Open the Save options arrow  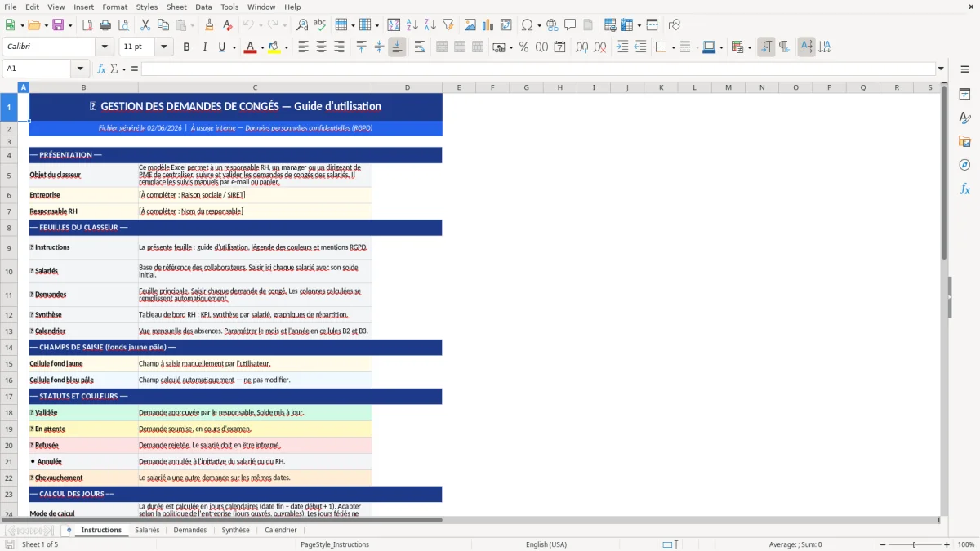(70, 25)
